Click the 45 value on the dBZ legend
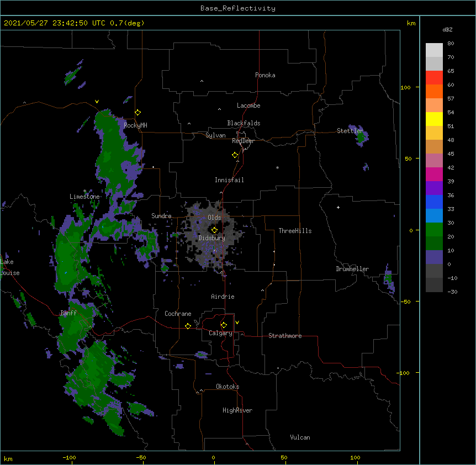Screen dimensions: 476x465 (x=451, y=154)
